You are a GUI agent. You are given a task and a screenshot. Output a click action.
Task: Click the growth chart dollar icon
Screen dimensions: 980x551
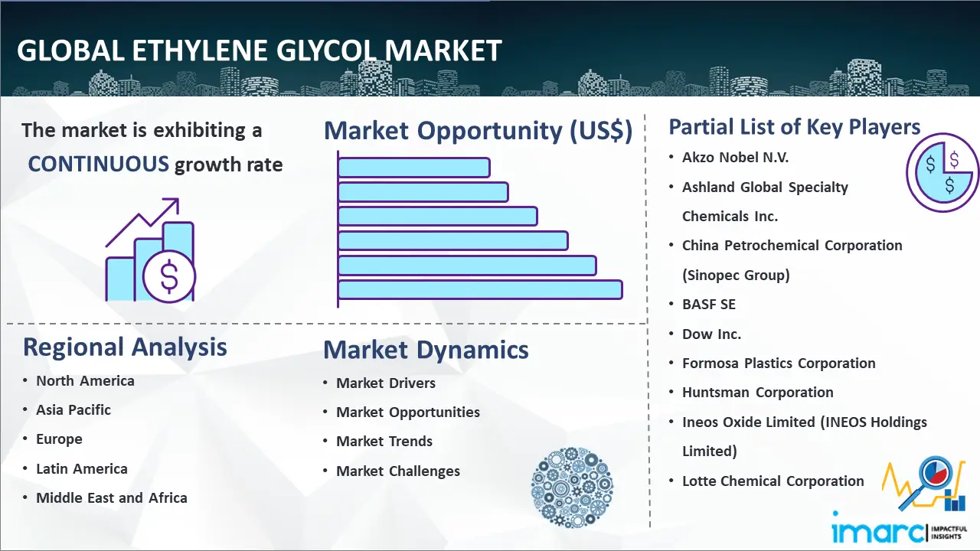tap(151, 251)
